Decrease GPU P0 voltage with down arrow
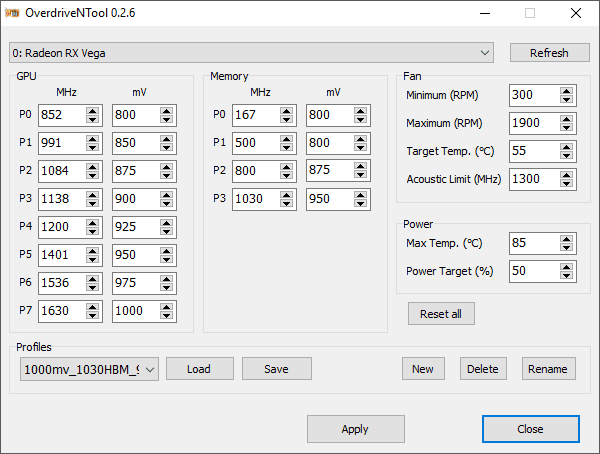This screenshot has height=454, width=600. (166, 119)
